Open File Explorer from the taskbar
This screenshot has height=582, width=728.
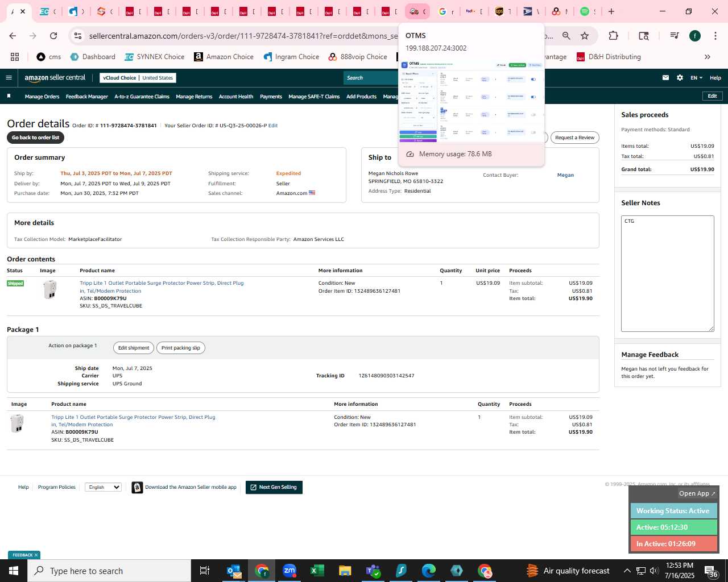pyautogui.click(x=345, y=571)
